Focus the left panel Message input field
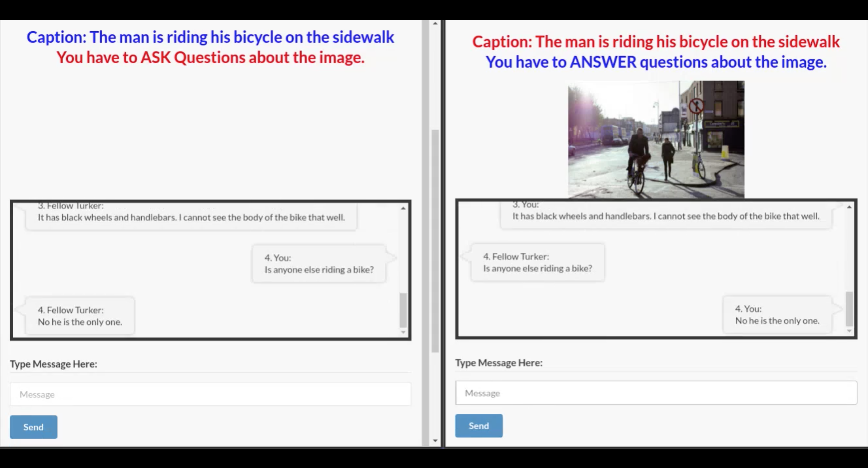This screenshot has width=868, height=468. [x=210, y=394]
